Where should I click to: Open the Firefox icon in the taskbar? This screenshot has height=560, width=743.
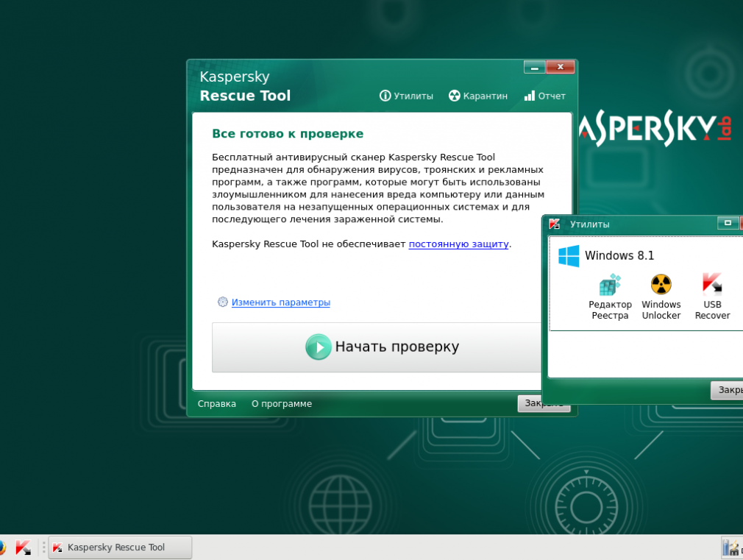2,547
